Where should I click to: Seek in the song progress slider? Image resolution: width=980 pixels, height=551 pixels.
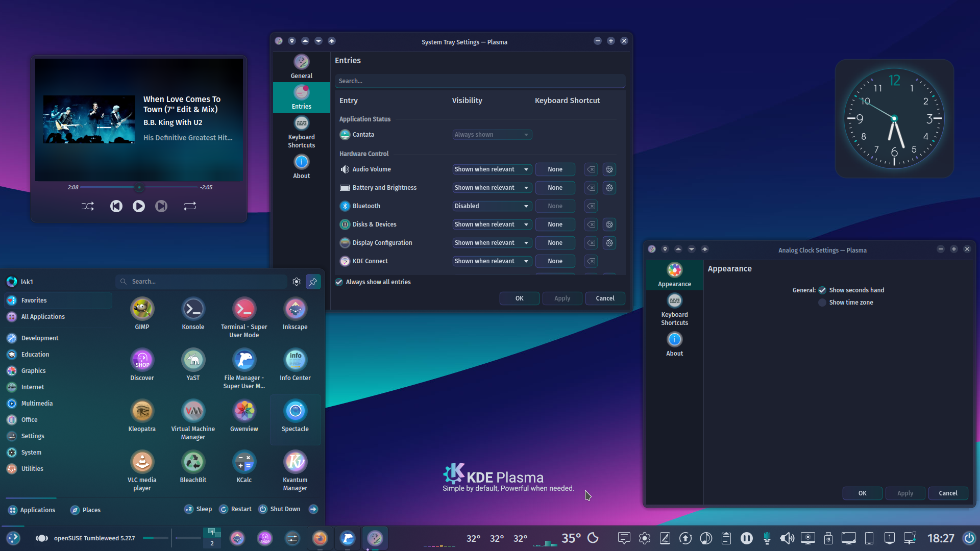139,187
